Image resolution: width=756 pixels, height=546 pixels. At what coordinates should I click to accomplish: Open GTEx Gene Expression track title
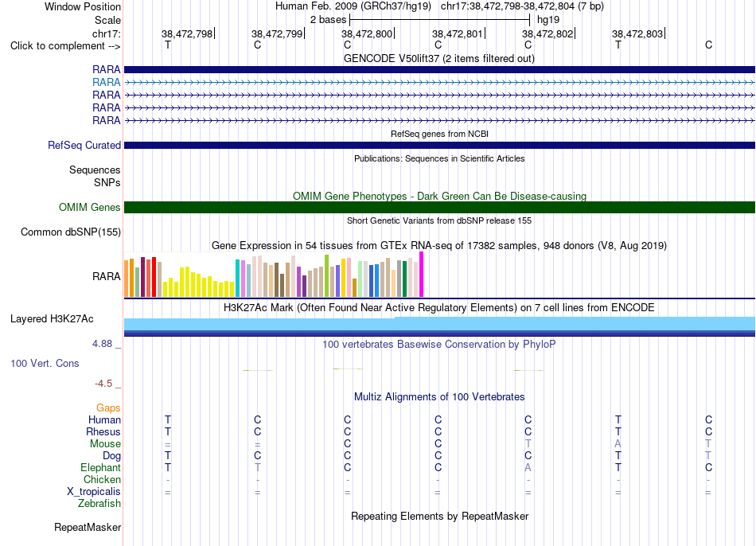(x=439, y=245)
